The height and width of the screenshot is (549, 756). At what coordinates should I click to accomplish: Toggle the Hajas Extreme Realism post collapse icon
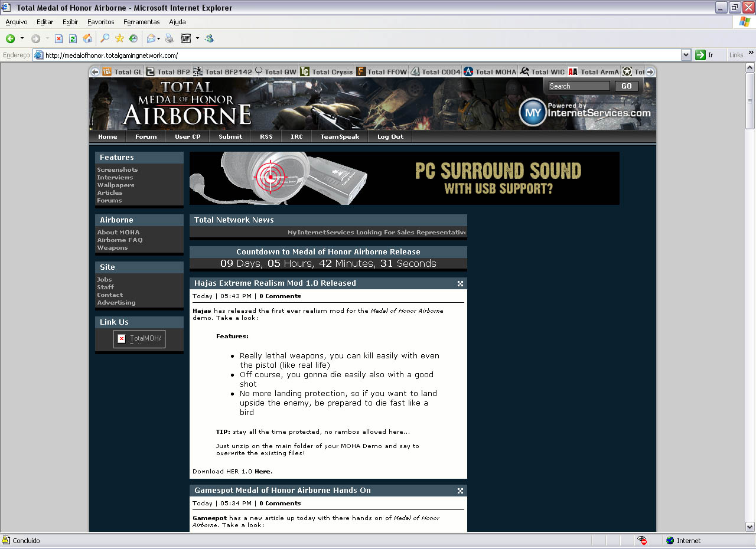460,283
